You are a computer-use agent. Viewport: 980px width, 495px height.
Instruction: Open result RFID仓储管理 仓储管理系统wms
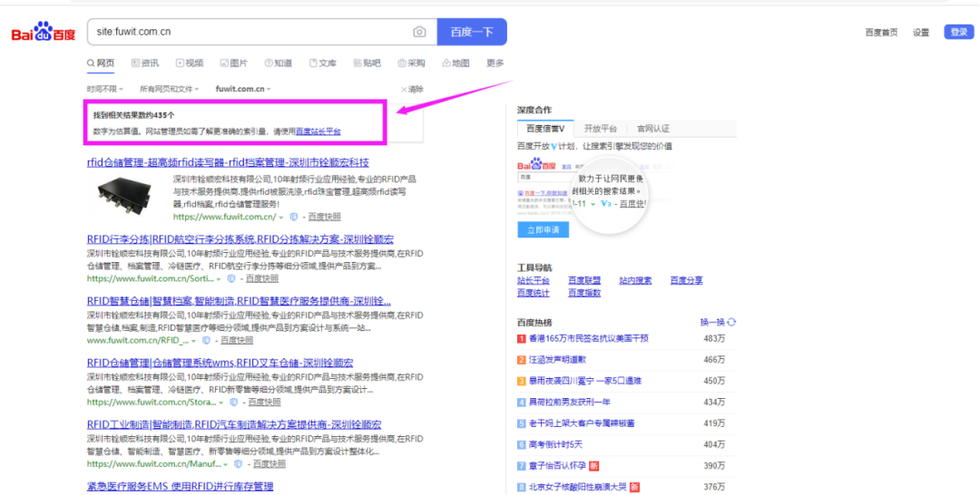point(220,363)
